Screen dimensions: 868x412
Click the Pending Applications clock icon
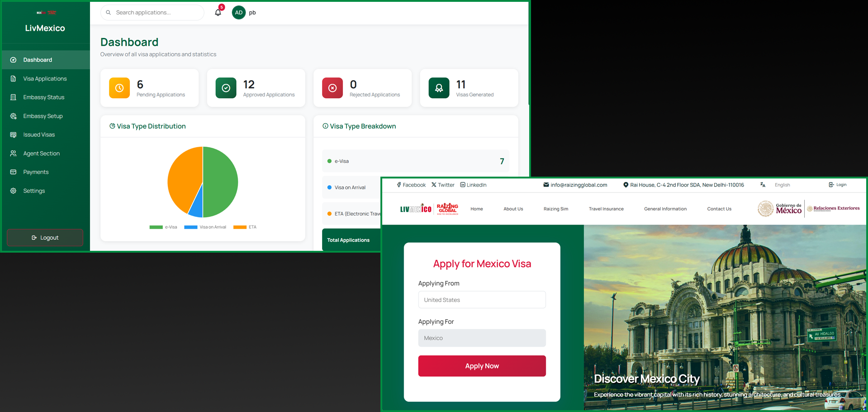[119, 88]
